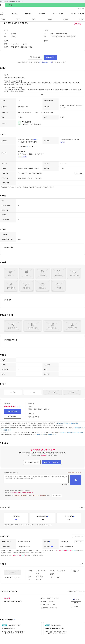Click the 관심기업 star button
This screenshot has width=85, height=644.
pos(8,578)
